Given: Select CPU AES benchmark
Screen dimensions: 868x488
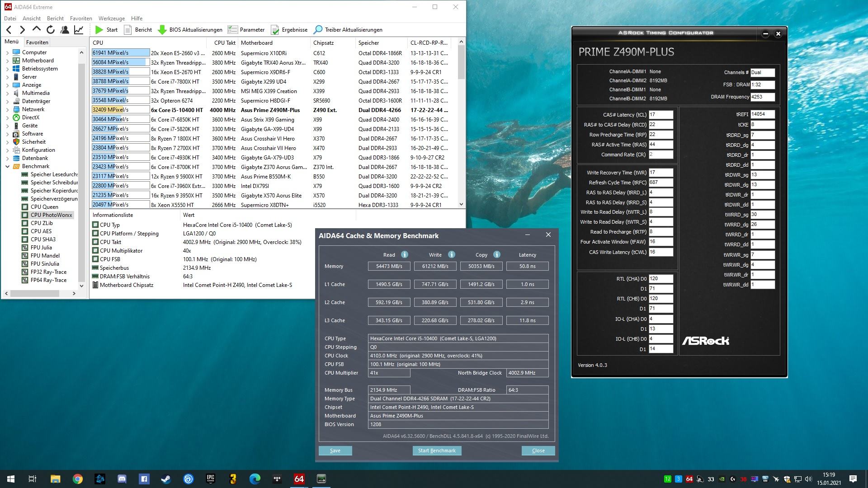Looking at the screenshot, I should coord(41,231).
